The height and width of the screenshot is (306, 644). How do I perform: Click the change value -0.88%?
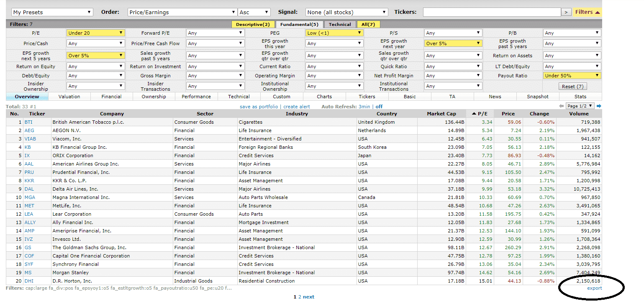(x=547, y=281)
